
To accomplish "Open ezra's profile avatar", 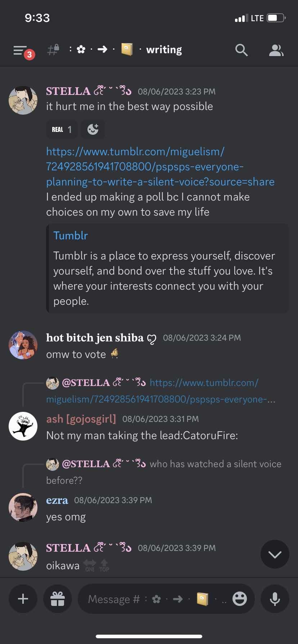I will point(23,507).
